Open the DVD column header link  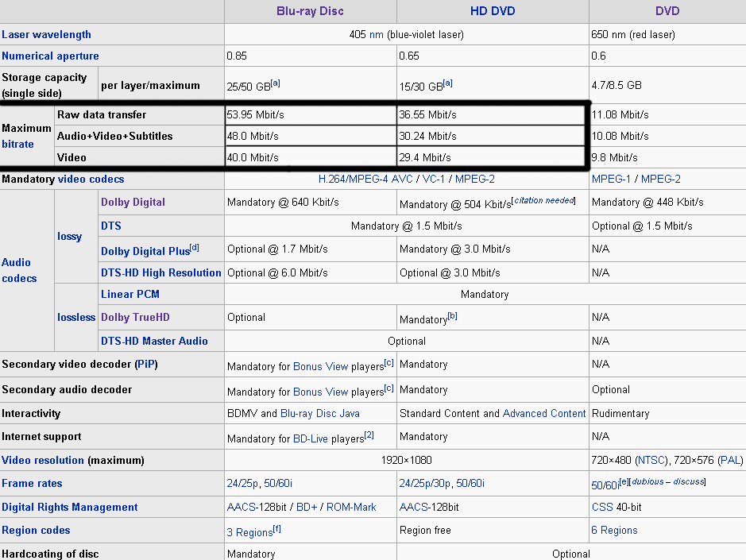(x=667, y=11)
